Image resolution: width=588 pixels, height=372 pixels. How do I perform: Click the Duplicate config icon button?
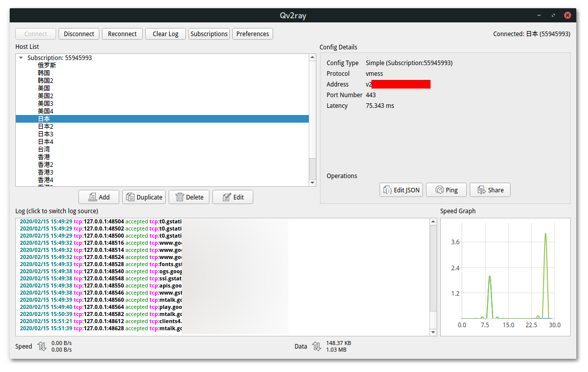tap(144, 197)
